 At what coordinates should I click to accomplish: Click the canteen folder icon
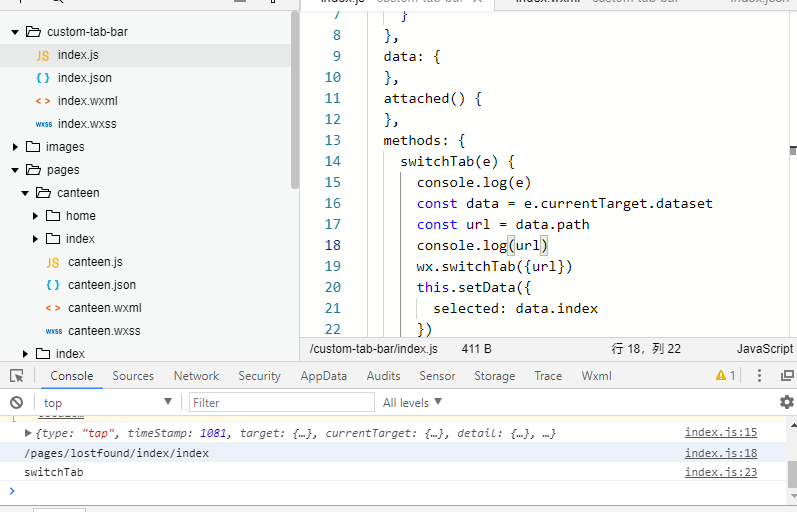pyautogui.click(x=44, y=192)
